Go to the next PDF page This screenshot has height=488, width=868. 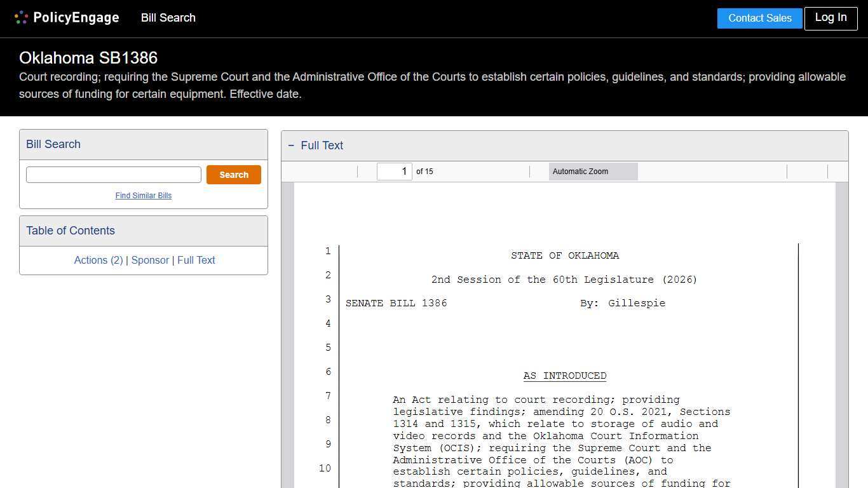click(367, 171)
